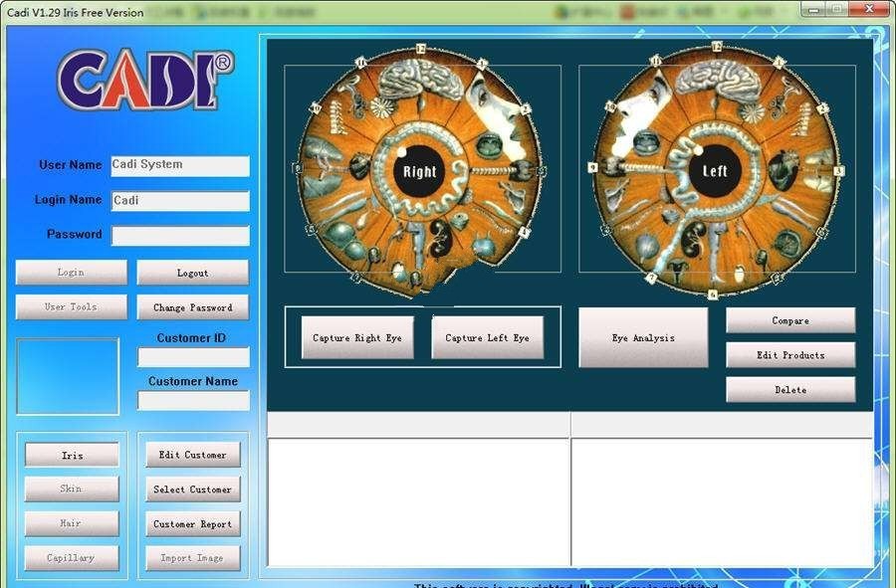This screenshot has width=896, height=588.
Task: Click into the Password field
Action: click(x=180, y=235)
